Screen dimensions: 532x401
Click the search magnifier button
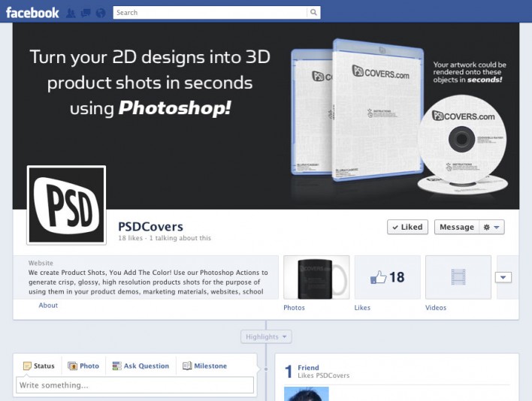tap(313, 13)
